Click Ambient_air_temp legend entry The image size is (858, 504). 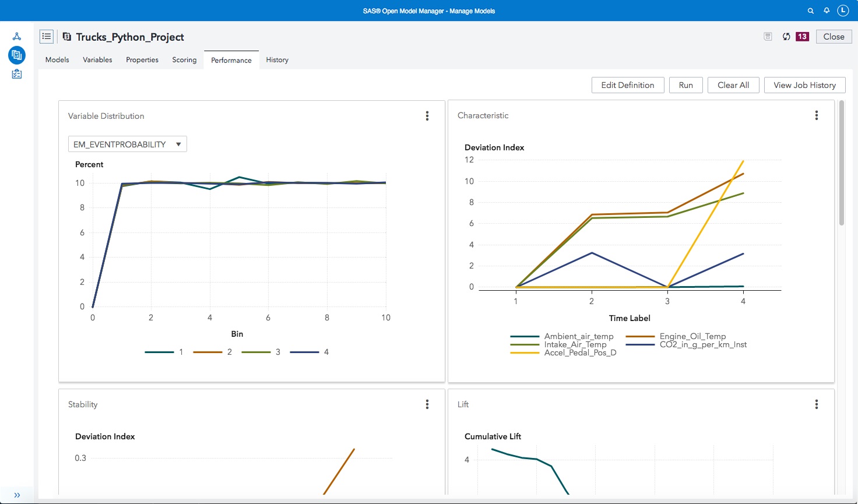click(x=562, y=336)
